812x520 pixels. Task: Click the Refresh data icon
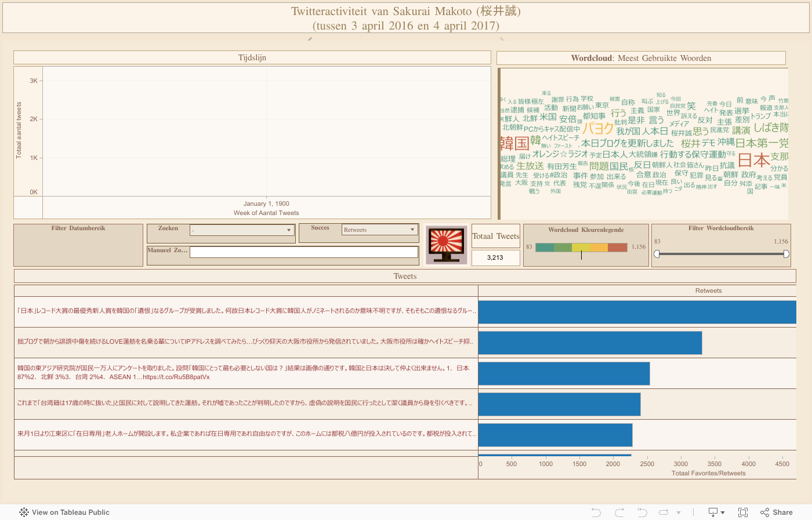click(x=664, y=512)
